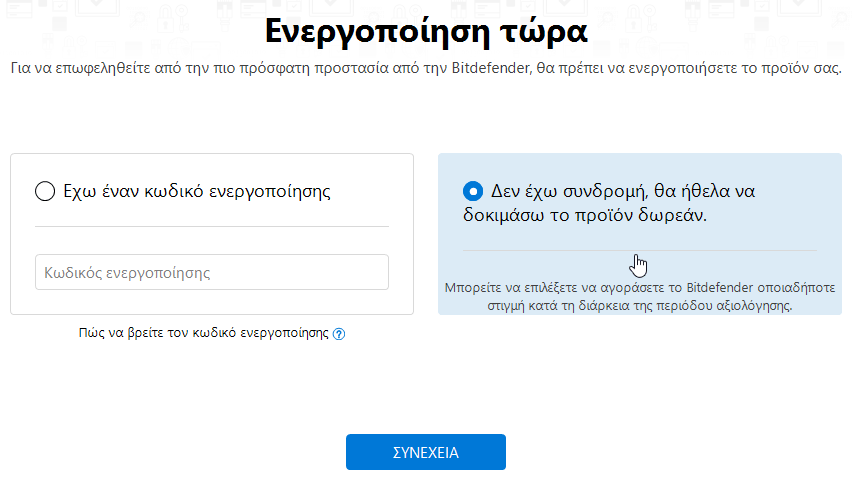Click the word 'Bitdefender' in the subtitle
This screenshot has width=853, height=488.
[490, 68]
